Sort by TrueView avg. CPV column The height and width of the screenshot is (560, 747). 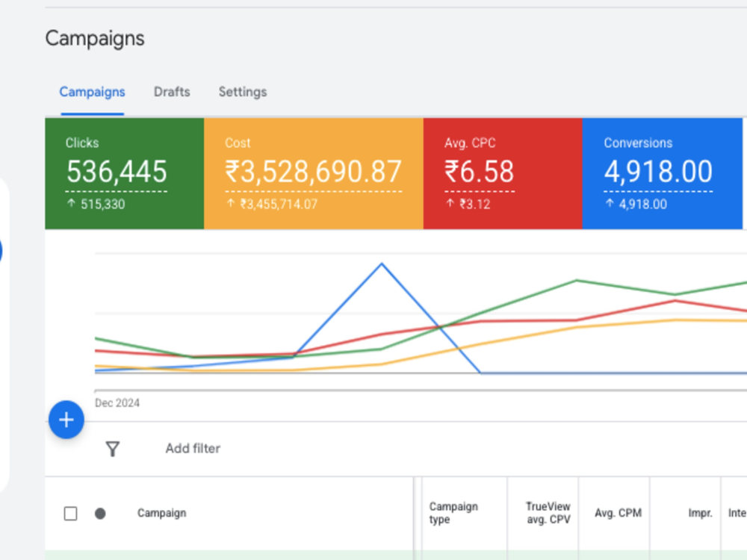click(548, 513)
